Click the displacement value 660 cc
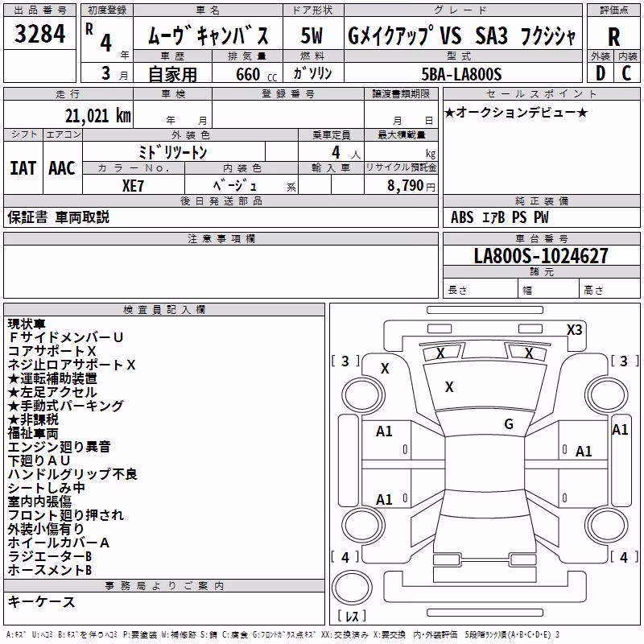Screen dimensions: 644x644 pyautogui.click(x=256, y=74)
